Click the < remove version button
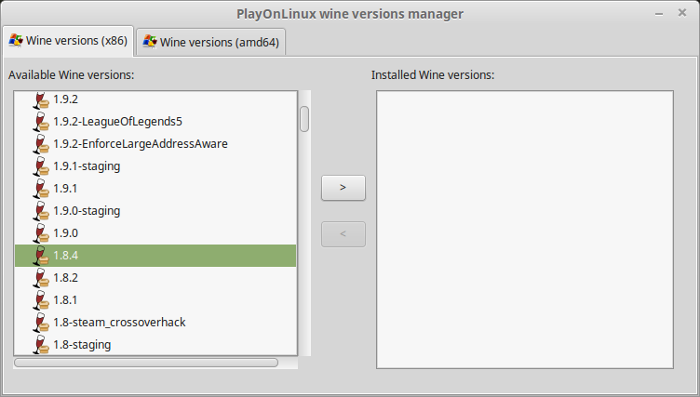700x397 pixels. [x=343, y=234]
